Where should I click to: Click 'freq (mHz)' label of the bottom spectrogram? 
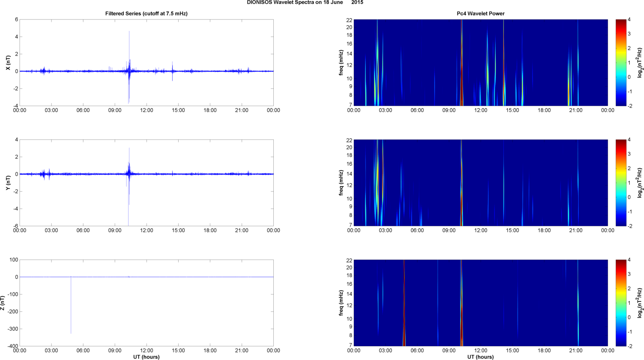coord(341,303)
